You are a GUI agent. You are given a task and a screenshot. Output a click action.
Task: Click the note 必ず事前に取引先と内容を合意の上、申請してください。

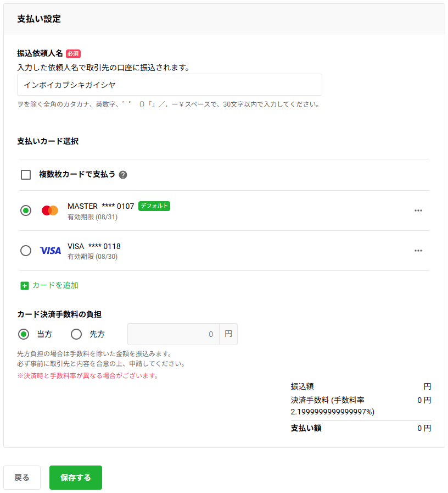pyautogui.click(x=102, y=364)
